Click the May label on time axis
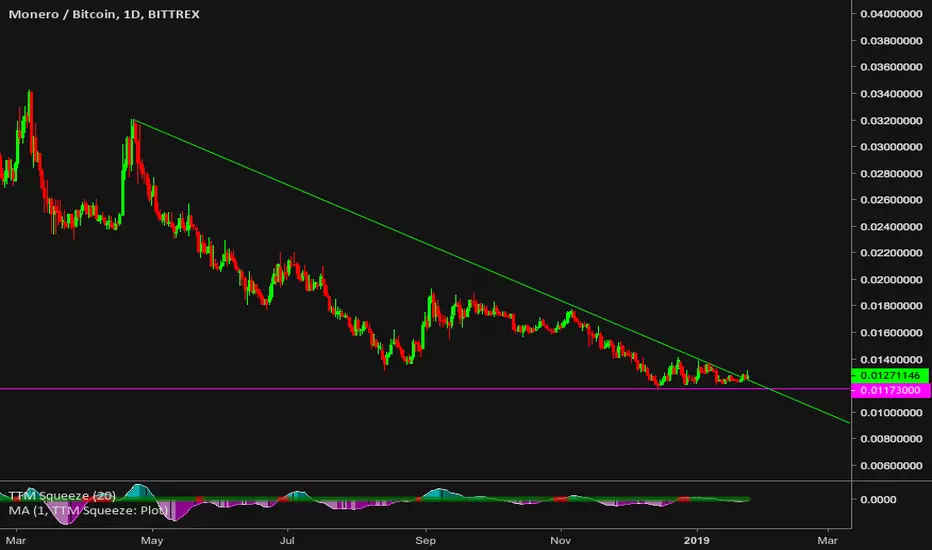Image resolution: width=932 pixels, height=550 pixels. [152, 540]
